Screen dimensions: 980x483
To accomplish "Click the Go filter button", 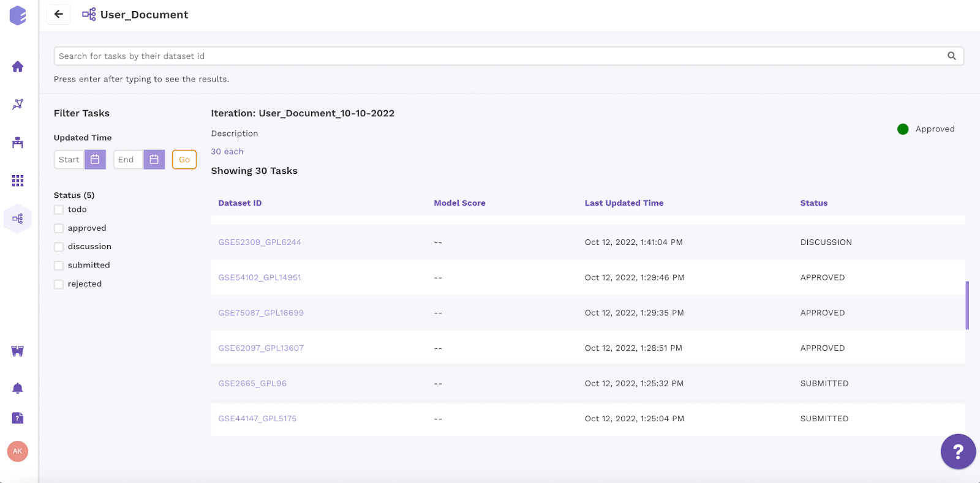I will (184, 160).
